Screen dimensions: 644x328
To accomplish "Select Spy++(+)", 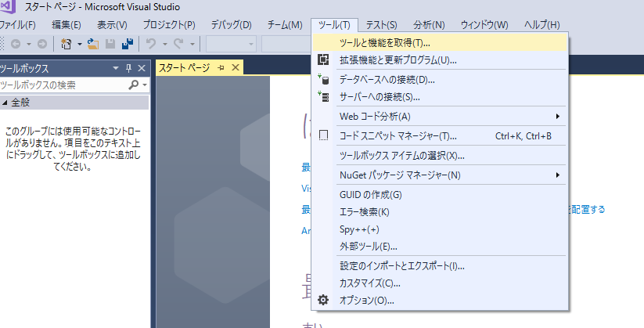I will tap(440, 229).
